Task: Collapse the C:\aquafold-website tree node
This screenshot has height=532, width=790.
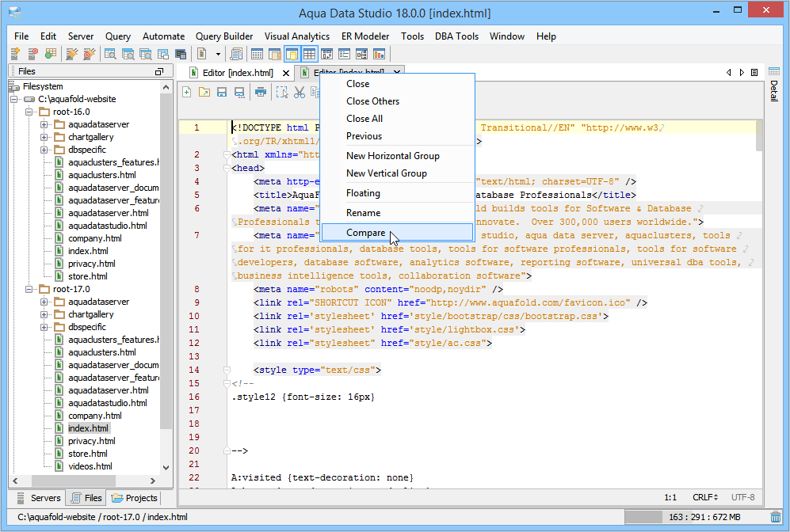Action: (x=14, y=99)
